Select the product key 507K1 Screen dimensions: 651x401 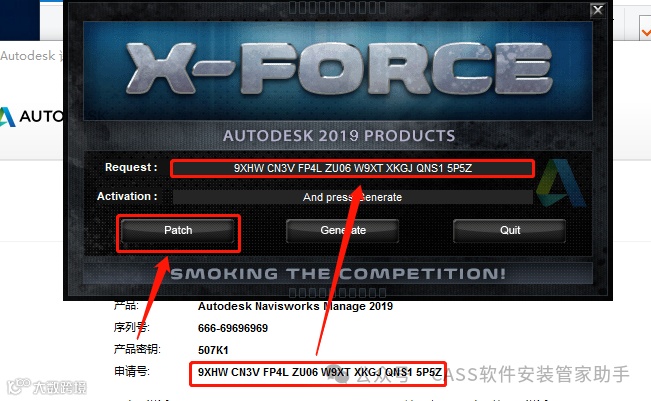(213, 350)
